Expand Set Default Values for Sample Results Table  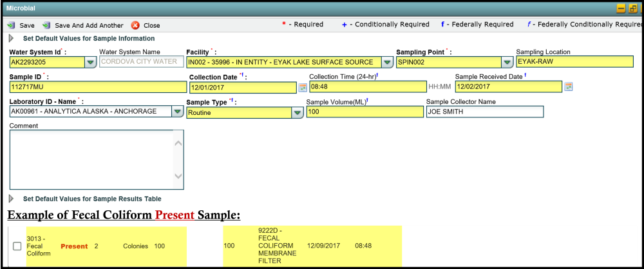coord(11,199)
